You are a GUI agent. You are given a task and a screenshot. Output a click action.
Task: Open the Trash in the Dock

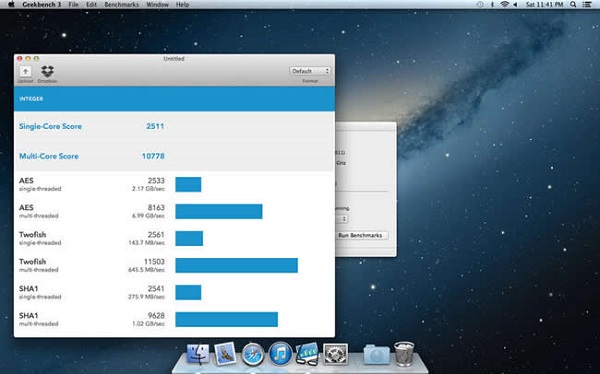[x=404, y=354]
